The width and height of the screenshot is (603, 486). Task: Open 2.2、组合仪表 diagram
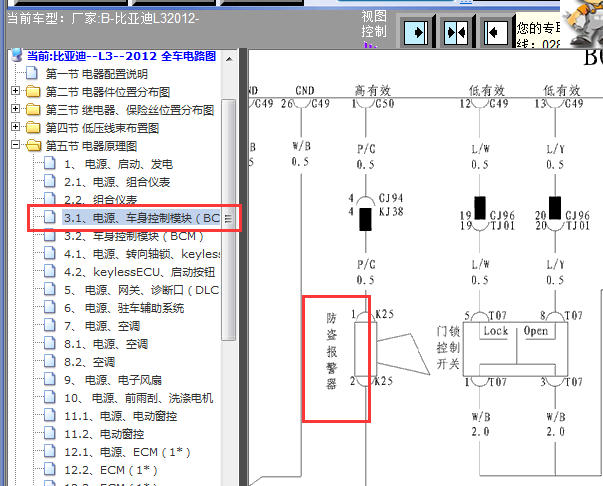(x=100, y=200)
